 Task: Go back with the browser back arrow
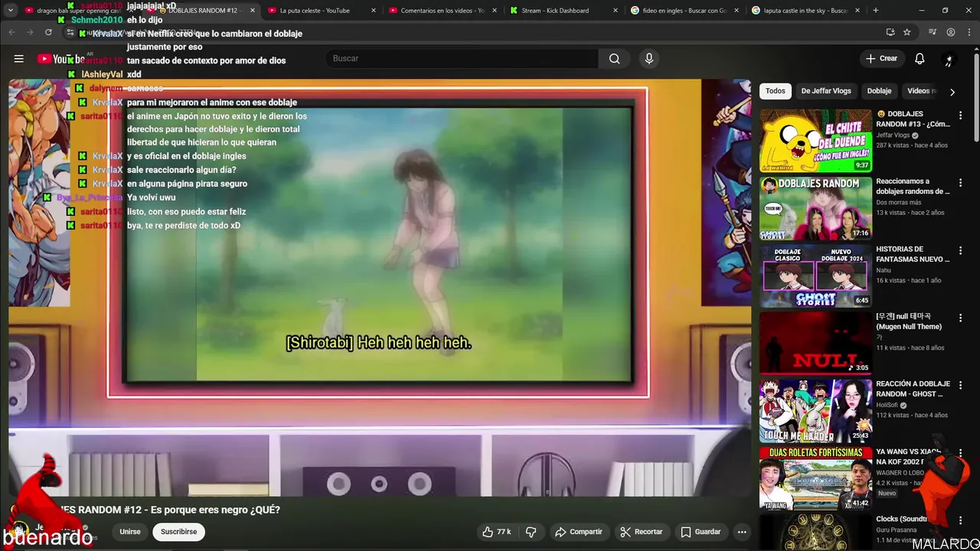tap(12, 32)
